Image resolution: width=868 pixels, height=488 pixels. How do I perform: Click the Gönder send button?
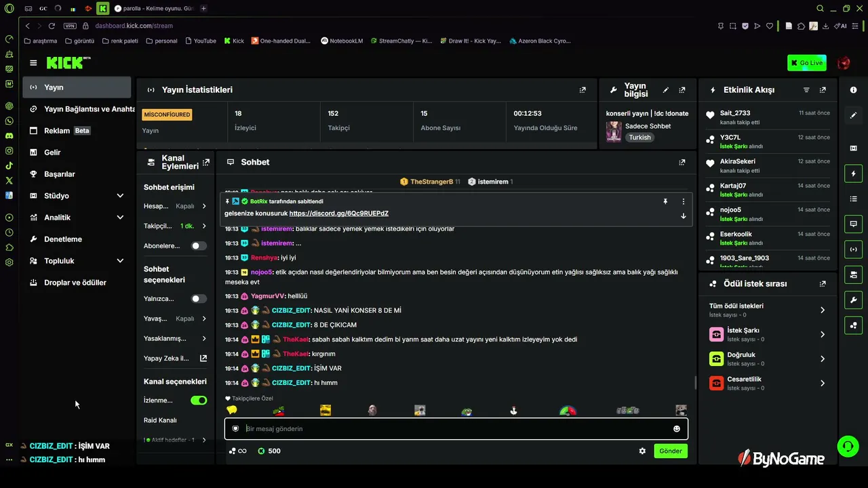671,451
